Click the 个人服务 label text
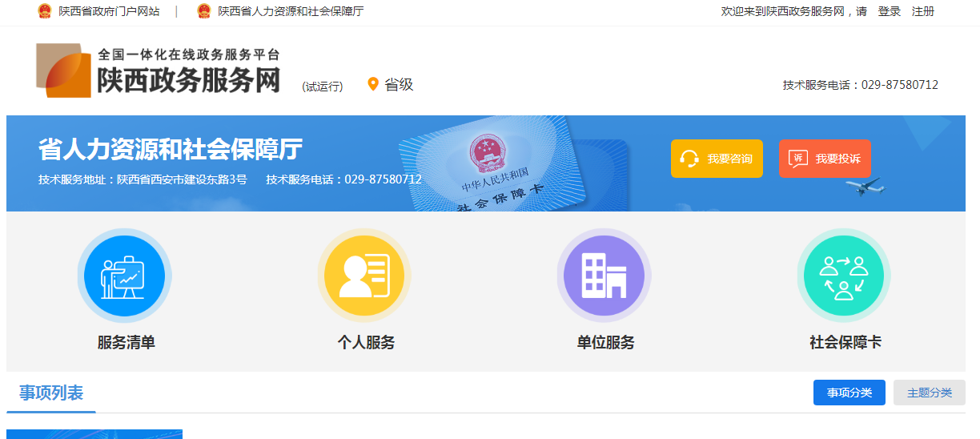The height and width of the screenshot is (439, 980). [x=366, y=342]
